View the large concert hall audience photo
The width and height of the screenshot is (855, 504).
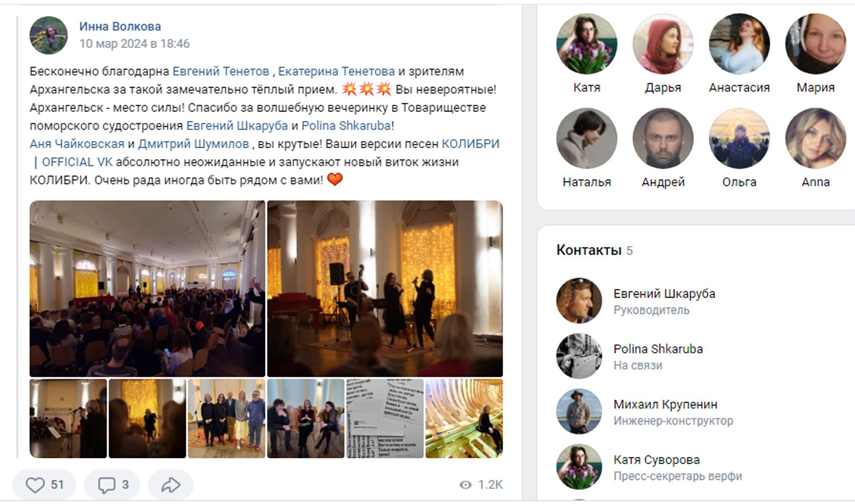[147, 289]
